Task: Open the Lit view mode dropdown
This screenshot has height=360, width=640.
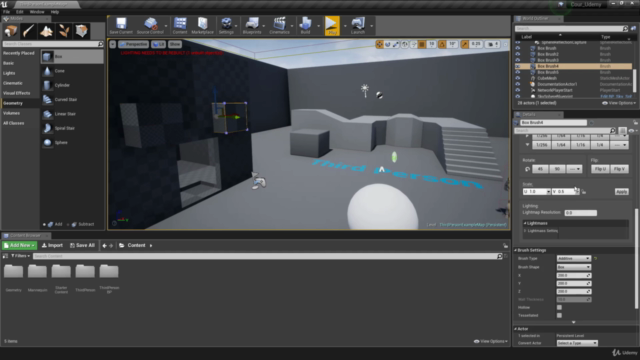Action: tap(158, 44)
